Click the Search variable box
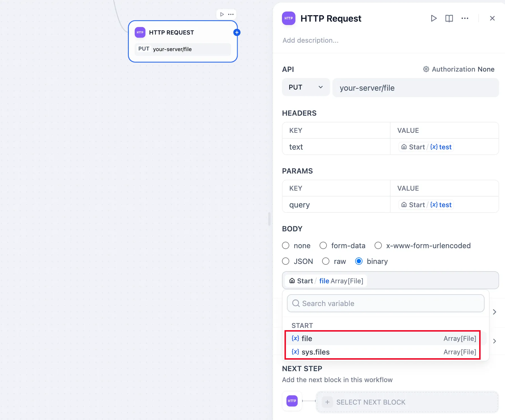 (x=386, y=303)
